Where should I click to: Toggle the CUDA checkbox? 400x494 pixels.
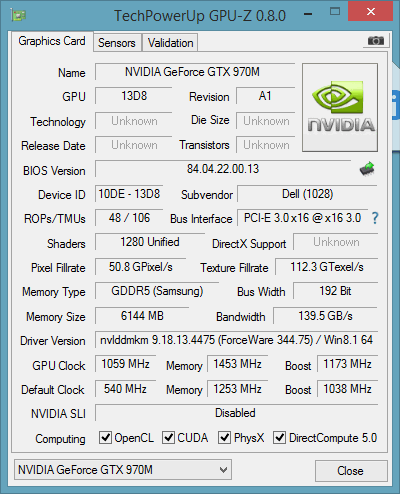[168, 437]
